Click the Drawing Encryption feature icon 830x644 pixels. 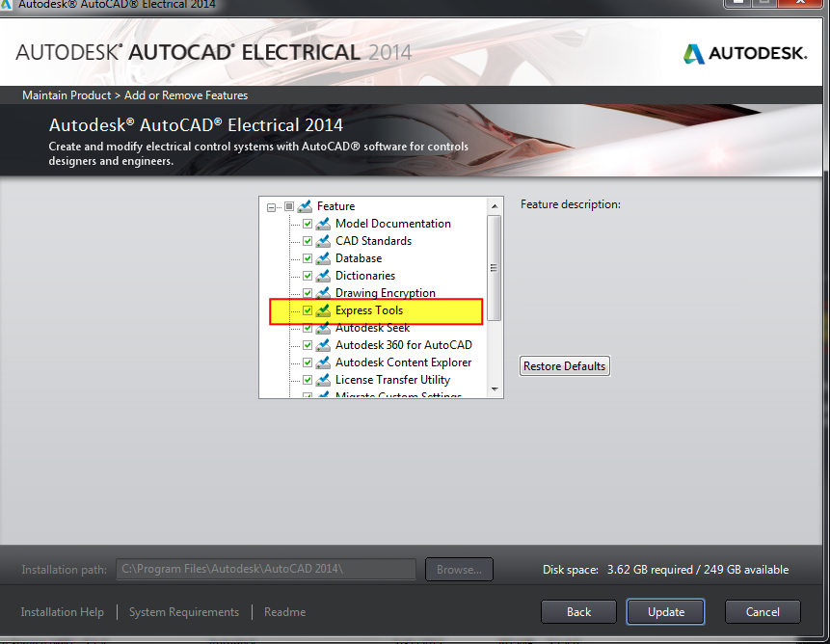(x=323, y=292)
